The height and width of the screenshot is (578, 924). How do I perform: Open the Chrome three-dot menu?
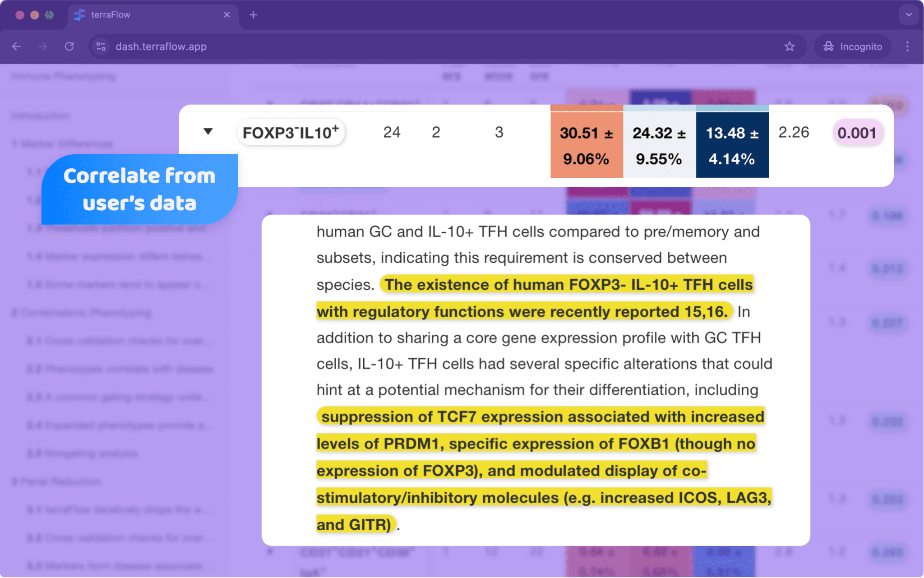coord(907,46)
